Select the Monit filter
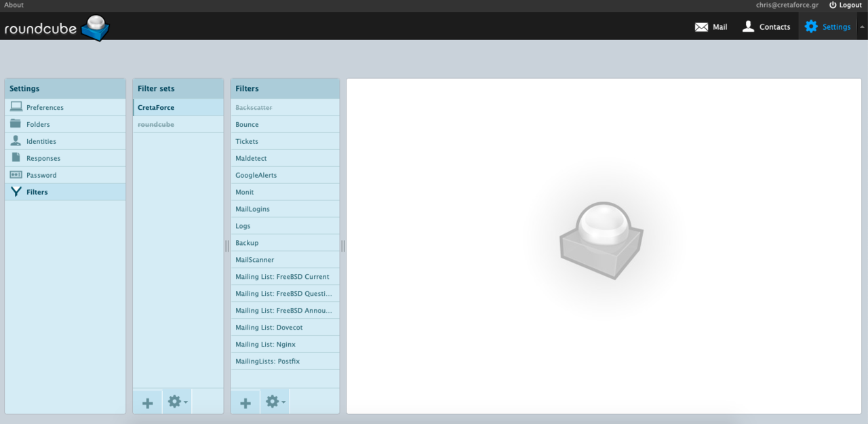 (x=285, y=192)
